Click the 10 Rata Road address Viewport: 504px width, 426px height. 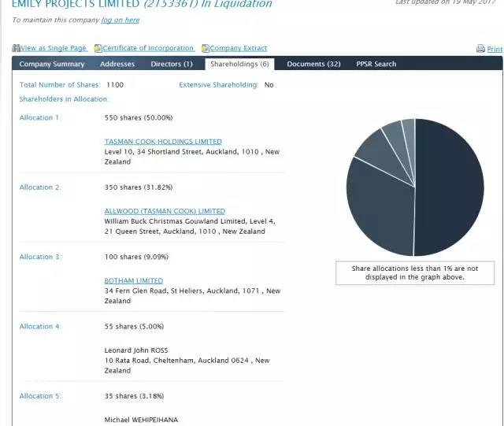(x=187, y=365)
